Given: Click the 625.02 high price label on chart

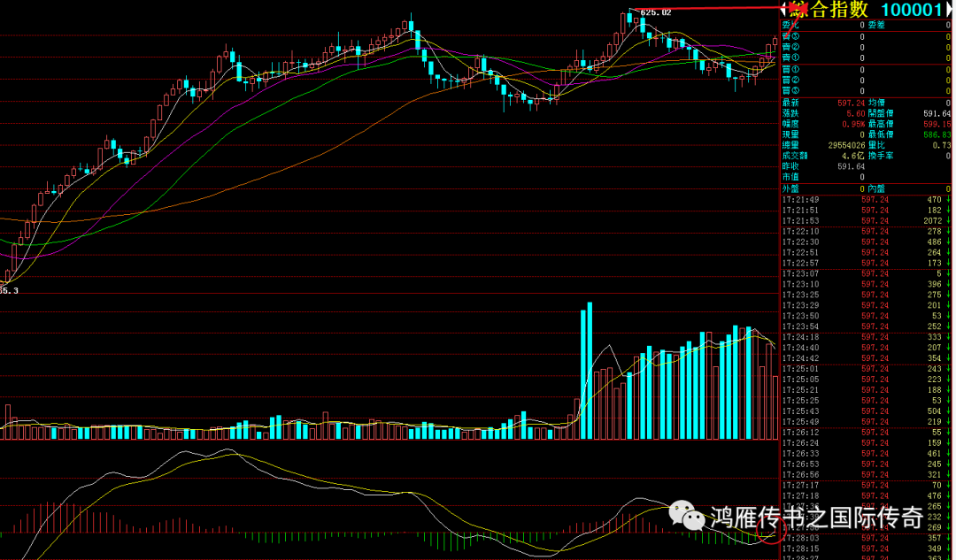Looking at the screenshot, I should 656,12.
